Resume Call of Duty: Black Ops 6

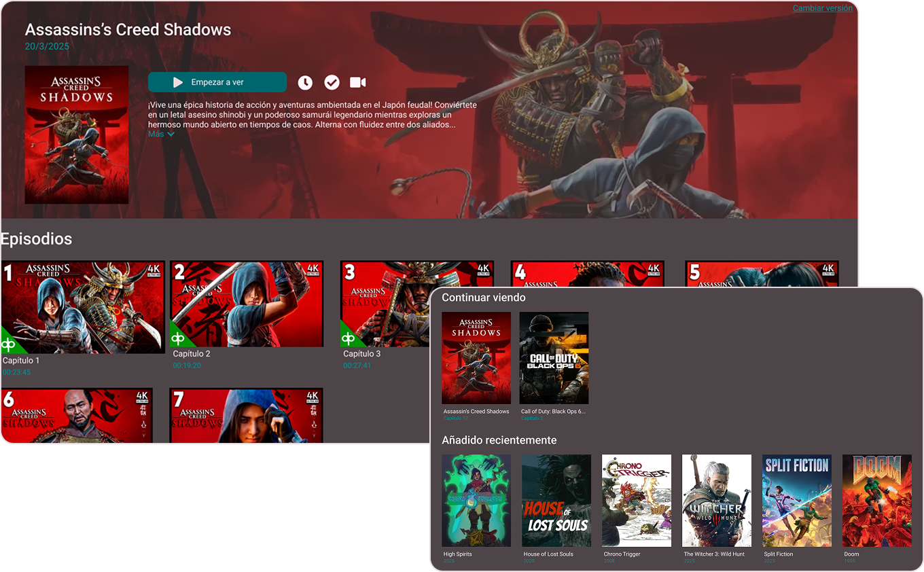click(554, 358)
